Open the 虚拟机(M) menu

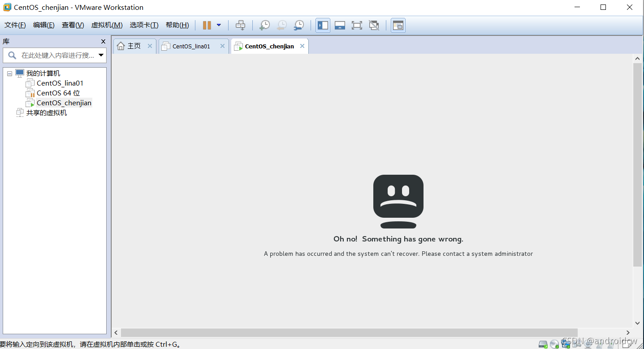(107, 25)
